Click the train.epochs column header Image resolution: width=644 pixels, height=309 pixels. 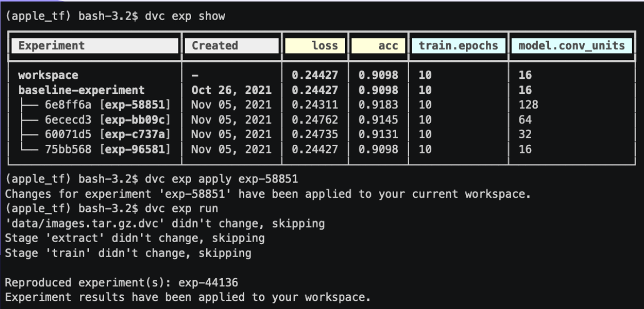pyautogui.click(x=458, y=45)
